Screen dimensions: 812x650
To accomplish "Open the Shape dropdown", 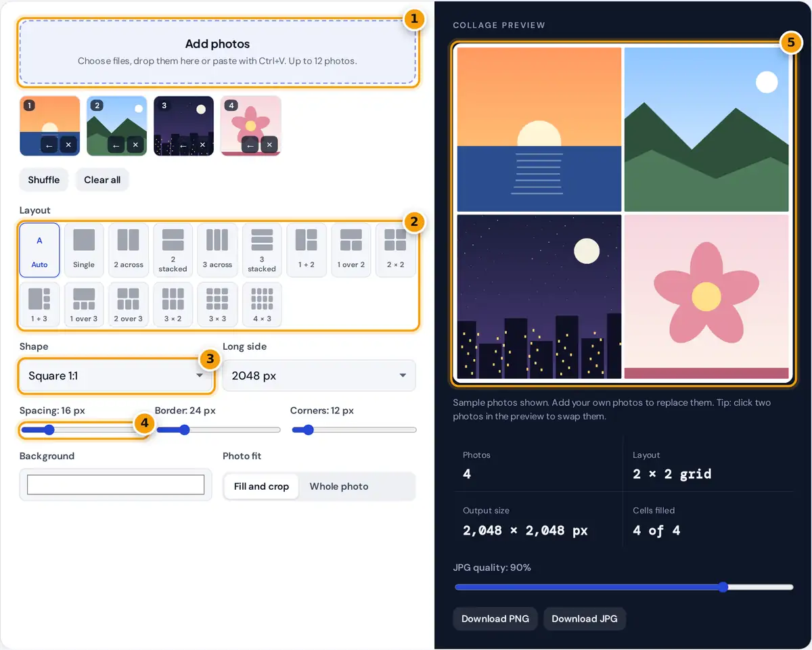I will coord(116,376).
